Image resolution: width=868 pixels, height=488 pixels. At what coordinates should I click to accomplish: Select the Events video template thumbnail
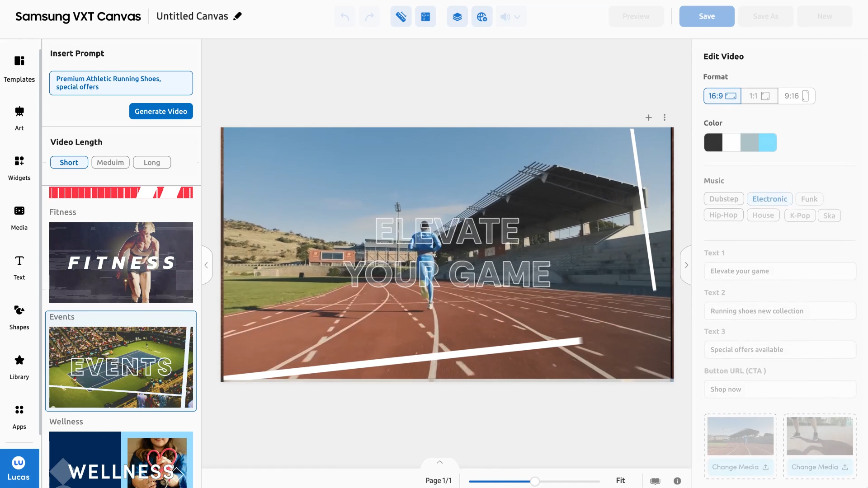coord(121,367)
